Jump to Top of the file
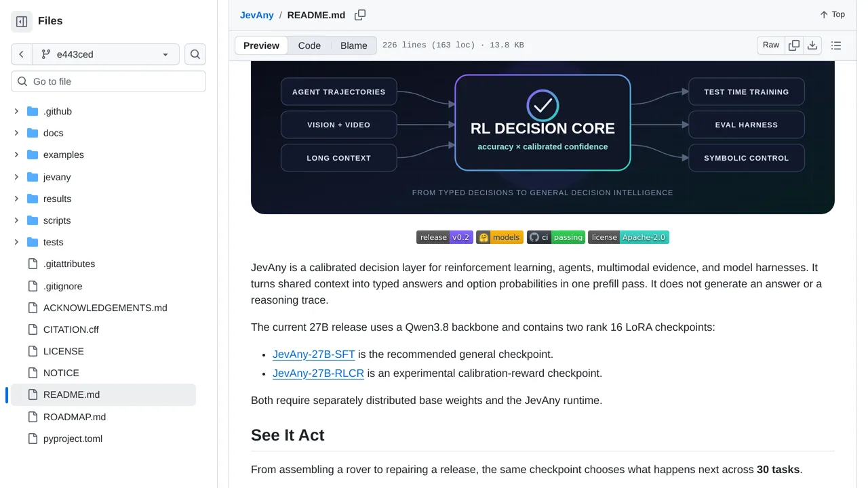This screenshot has width=868, height=488. tap(832, 14)
